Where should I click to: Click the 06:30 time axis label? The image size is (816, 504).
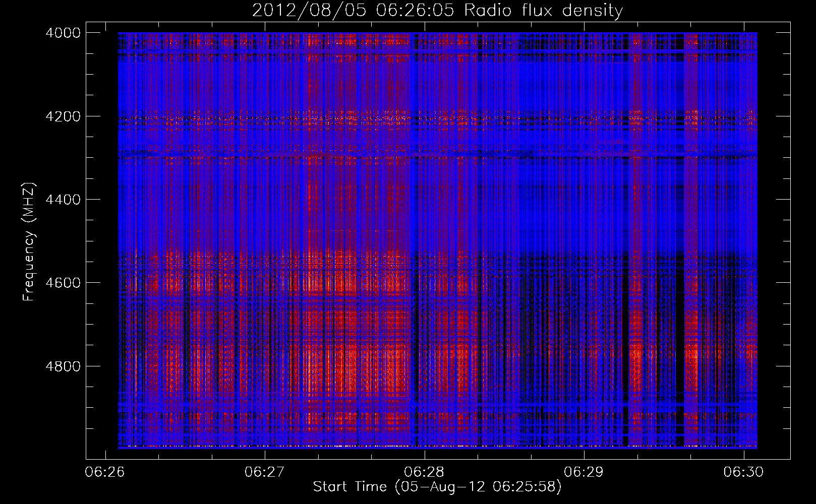tap(744, 472)
